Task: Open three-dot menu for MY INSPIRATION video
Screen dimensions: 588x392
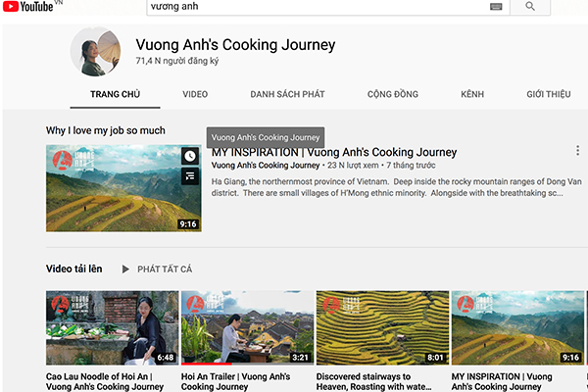Action: 577,151
